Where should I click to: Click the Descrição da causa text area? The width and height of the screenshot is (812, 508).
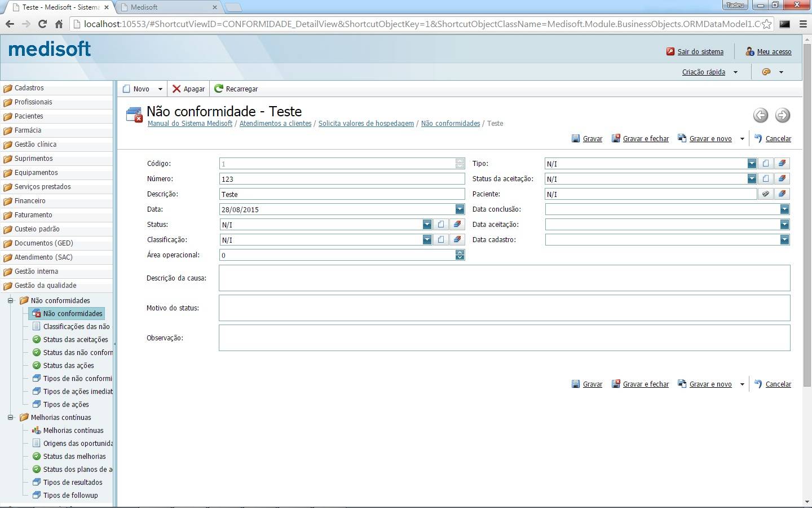point(504,278)
